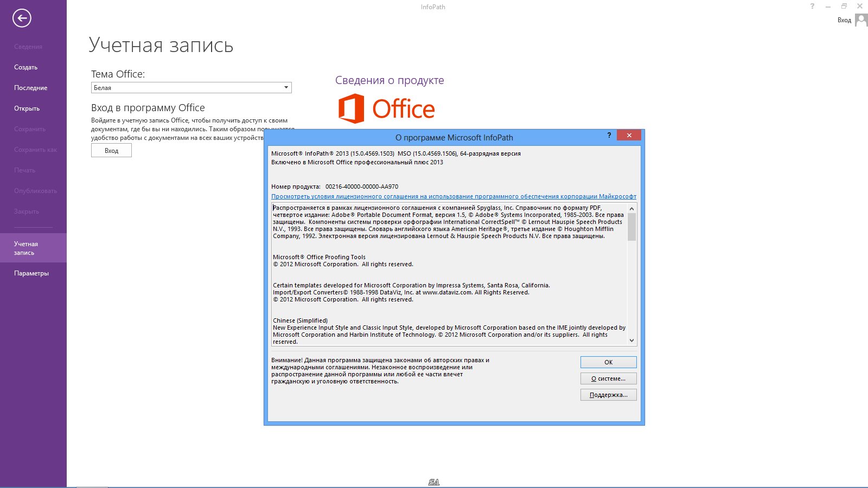Click the Вход link at top right
The height and width of the screenshot is (488, 868).
point(844,20)
